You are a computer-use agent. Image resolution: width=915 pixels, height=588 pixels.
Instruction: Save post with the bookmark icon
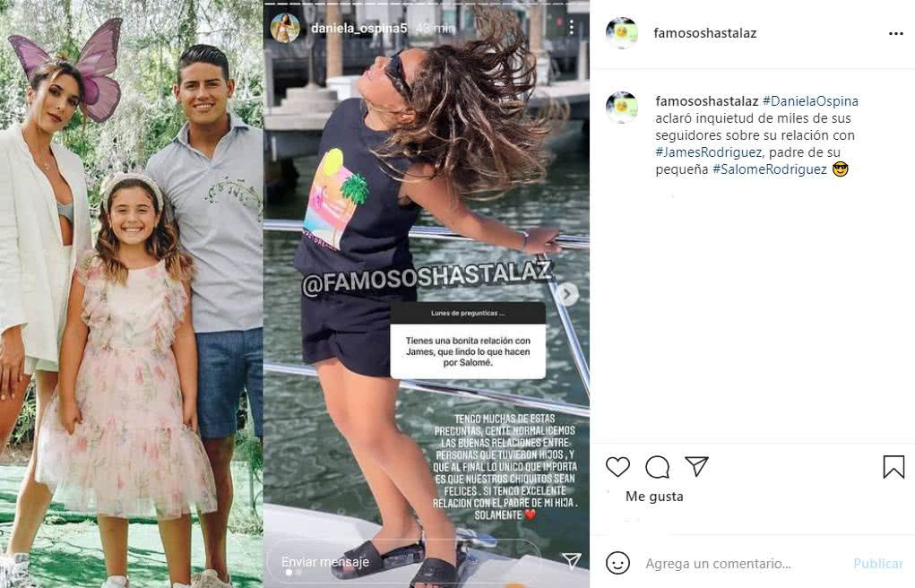893,467
